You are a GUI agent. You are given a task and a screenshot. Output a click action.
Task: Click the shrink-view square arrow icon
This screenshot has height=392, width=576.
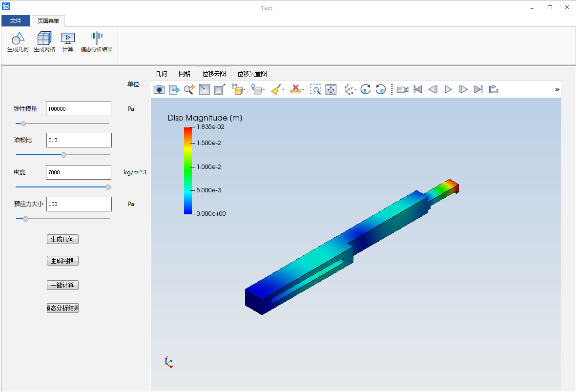click(204, 89)
